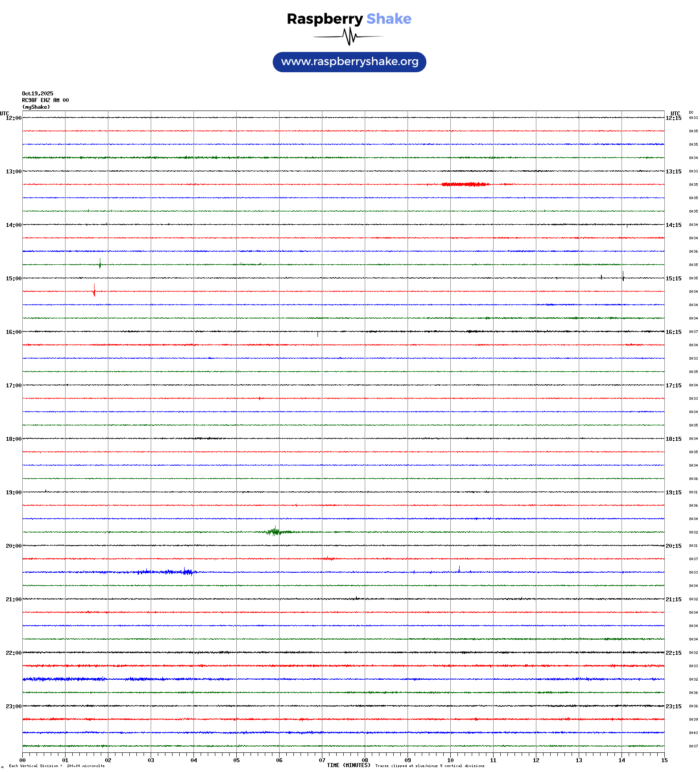This screenshot has width=700, height=772.
Task: Click the red spike on the 15:15 trace
Action: (94, 291)
